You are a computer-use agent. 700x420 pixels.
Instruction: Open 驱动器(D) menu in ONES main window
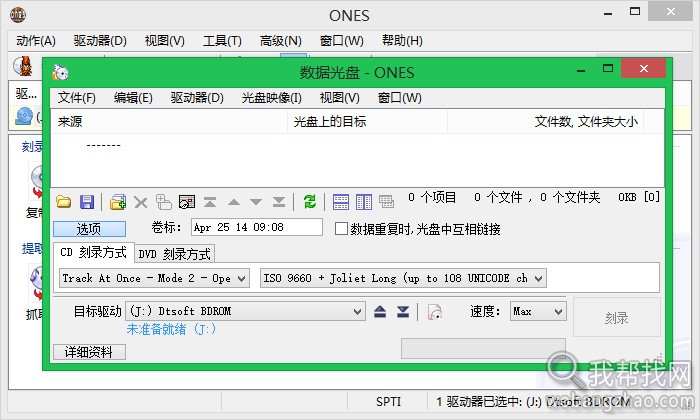pos(100,41)
